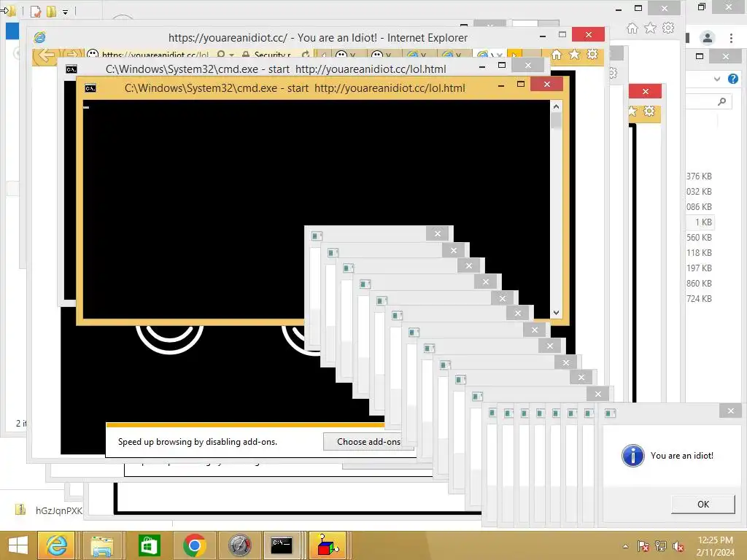Screen dimensions: 747x560
Task: Open Home in the yellow IE toolbar
Action: coord(557,54)
